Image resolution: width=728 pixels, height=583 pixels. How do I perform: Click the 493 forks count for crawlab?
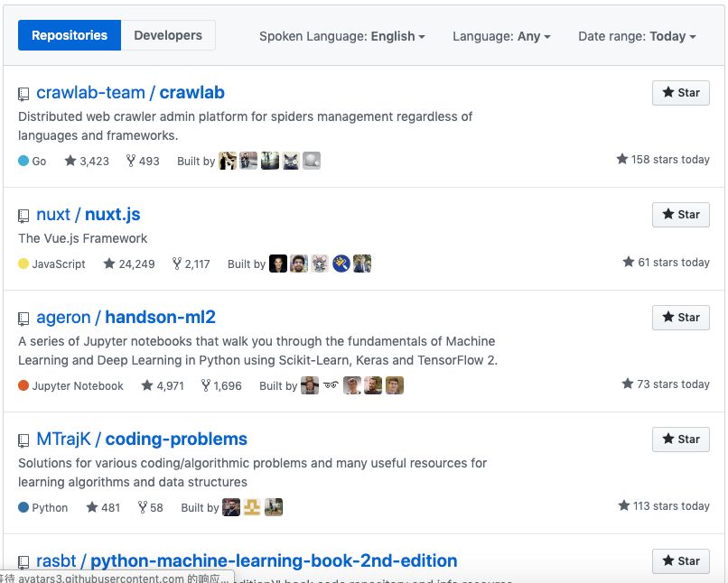(x=143, y=161)
